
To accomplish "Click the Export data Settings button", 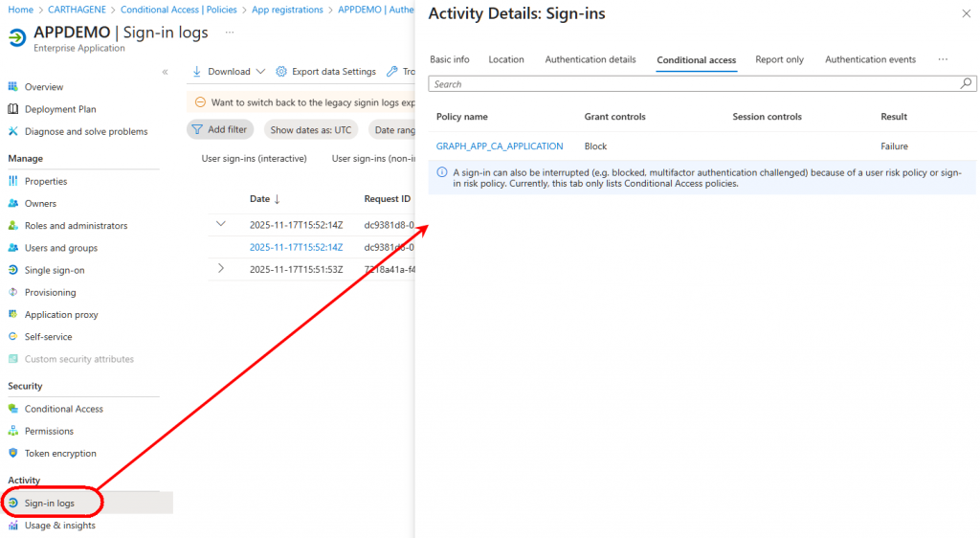I will (325, 71).
